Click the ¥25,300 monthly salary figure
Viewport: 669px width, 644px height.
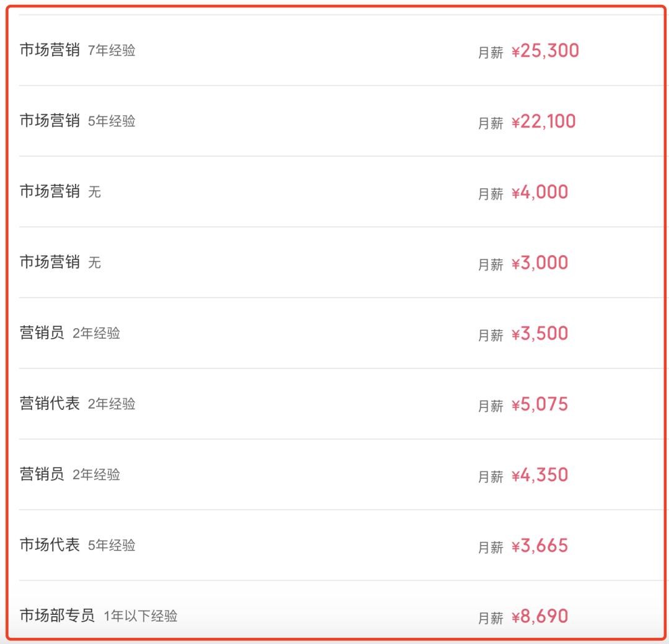click(545, 51)
